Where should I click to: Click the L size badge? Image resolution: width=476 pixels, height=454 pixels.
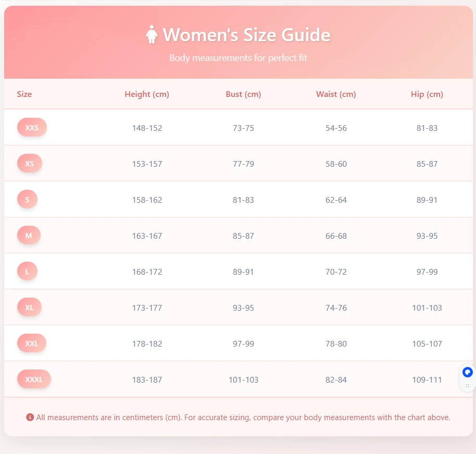click(x=27, y=272)
